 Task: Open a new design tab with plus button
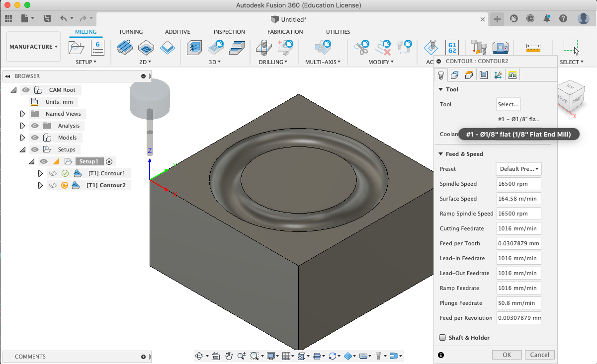(x=498, y=19)
